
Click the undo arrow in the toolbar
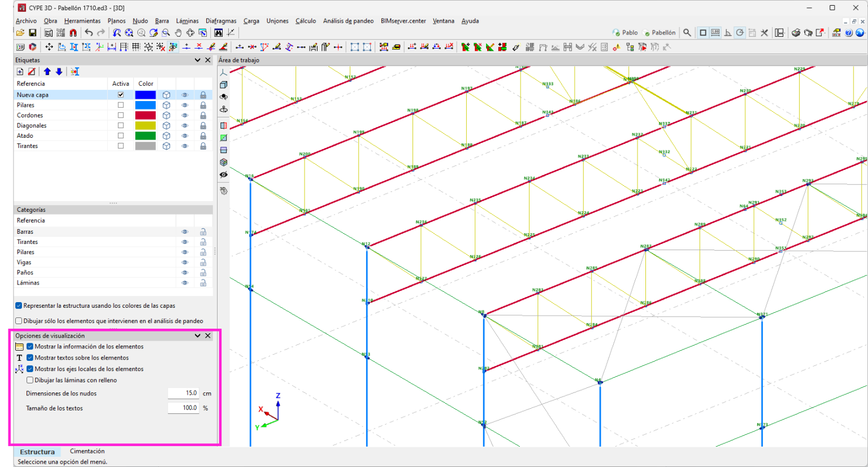89,33
